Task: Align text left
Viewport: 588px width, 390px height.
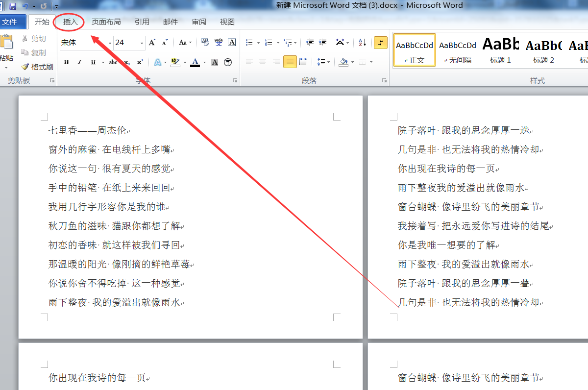Action: pos(249,62)
